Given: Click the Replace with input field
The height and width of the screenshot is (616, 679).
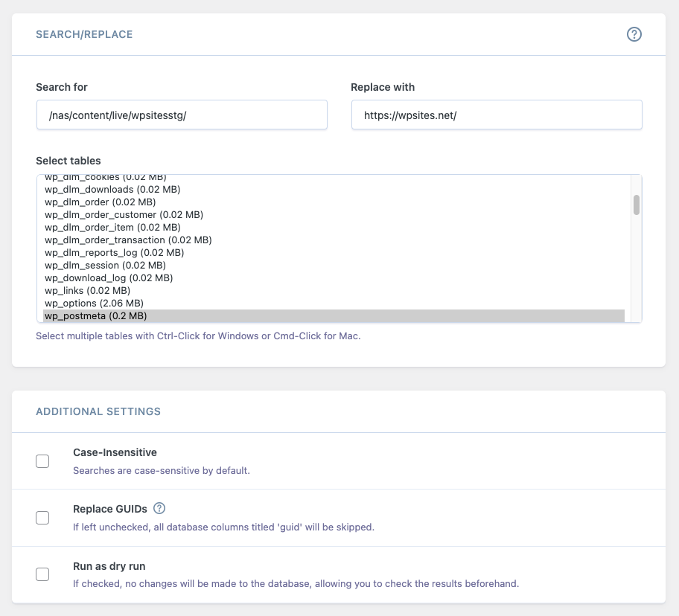Looking at the screenshot, I should pyautogui.click(x=496, y=115).
